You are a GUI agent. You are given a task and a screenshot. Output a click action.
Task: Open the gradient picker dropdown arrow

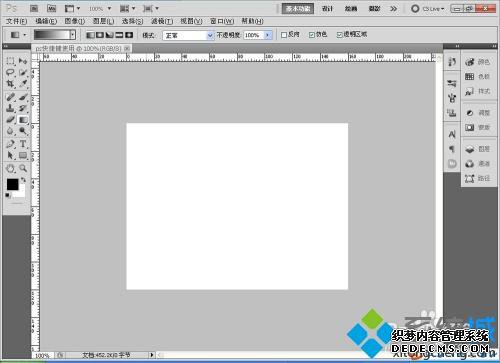pos(73,35)
